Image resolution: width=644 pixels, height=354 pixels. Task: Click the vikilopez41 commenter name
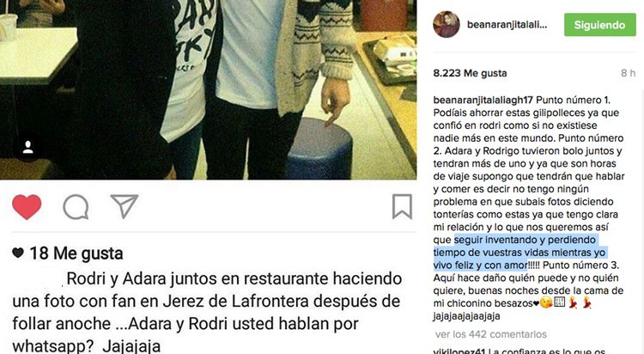(459, 351)
